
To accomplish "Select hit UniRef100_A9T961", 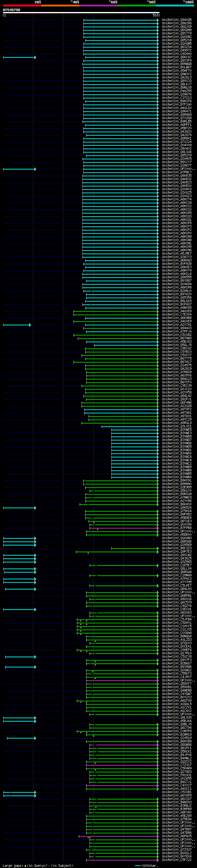I will point(177,413).
